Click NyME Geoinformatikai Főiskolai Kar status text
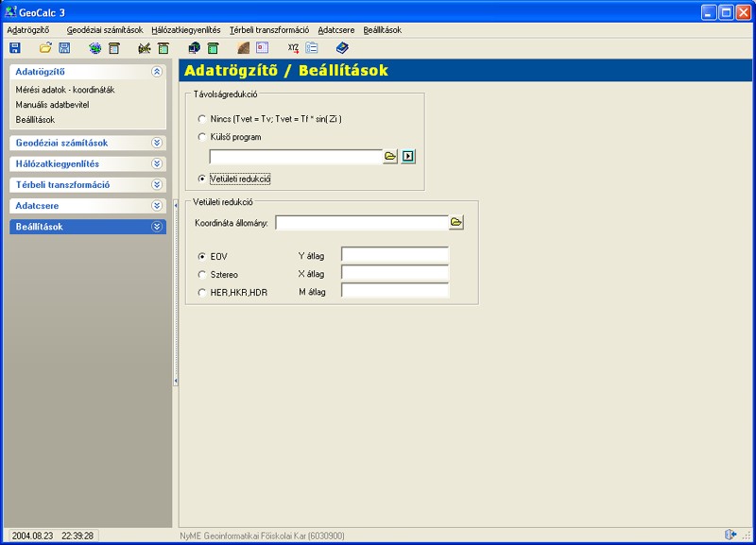 pos(263,536)
